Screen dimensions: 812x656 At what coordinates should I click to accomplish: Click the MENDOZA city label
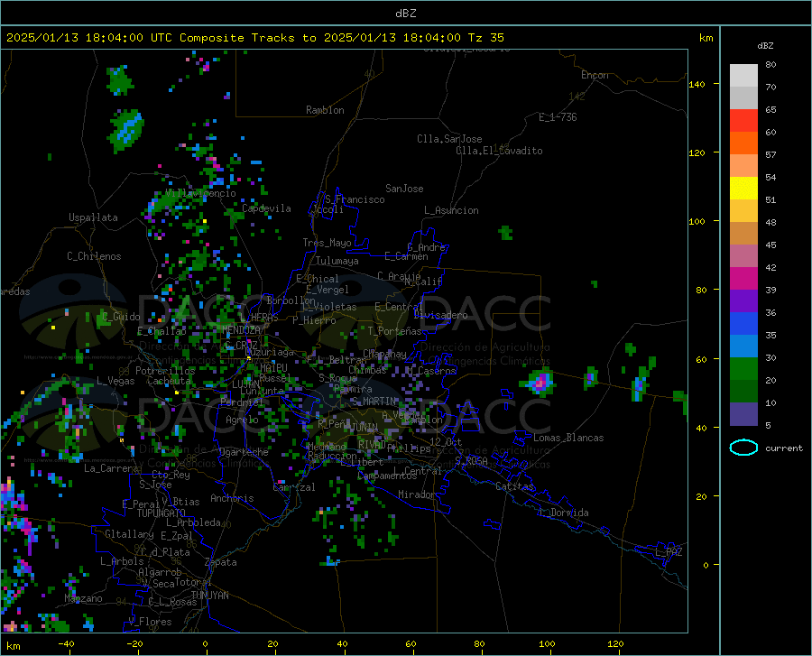tap(241, 329)
